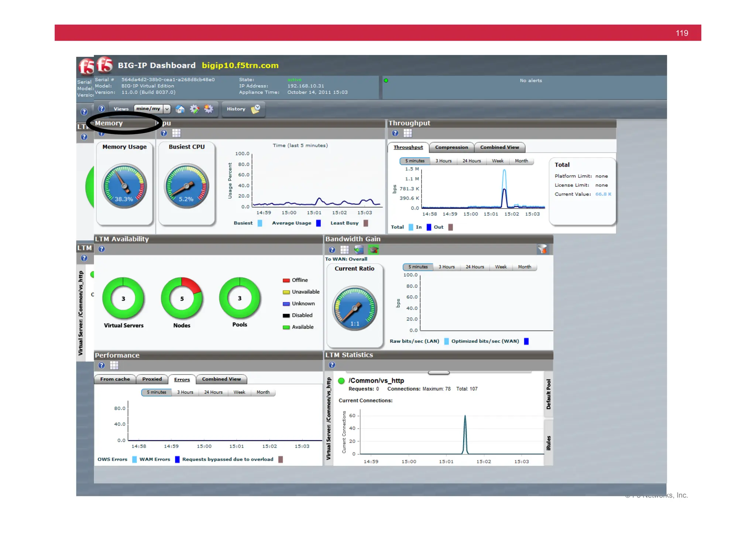This screenshot has height=534, width=756.
Task: Click the Current Value 66.8 K
Action: [603, 194]
